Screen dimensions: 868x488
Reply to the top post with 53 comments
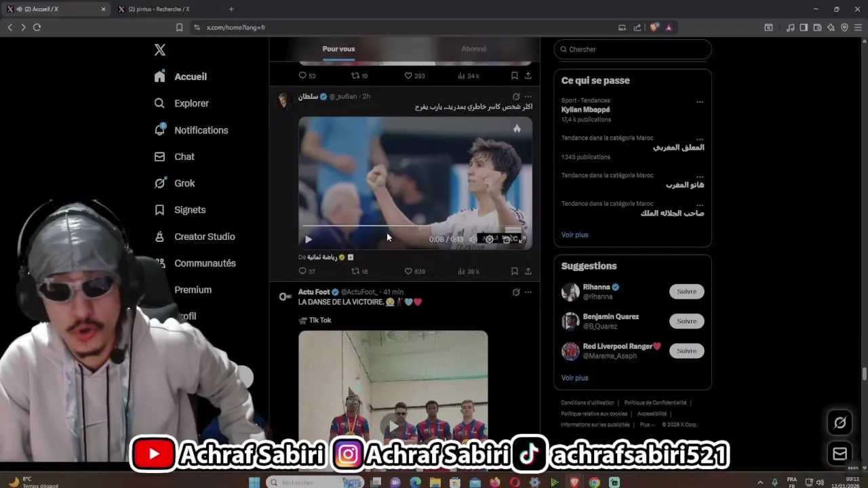click(307, 76)
